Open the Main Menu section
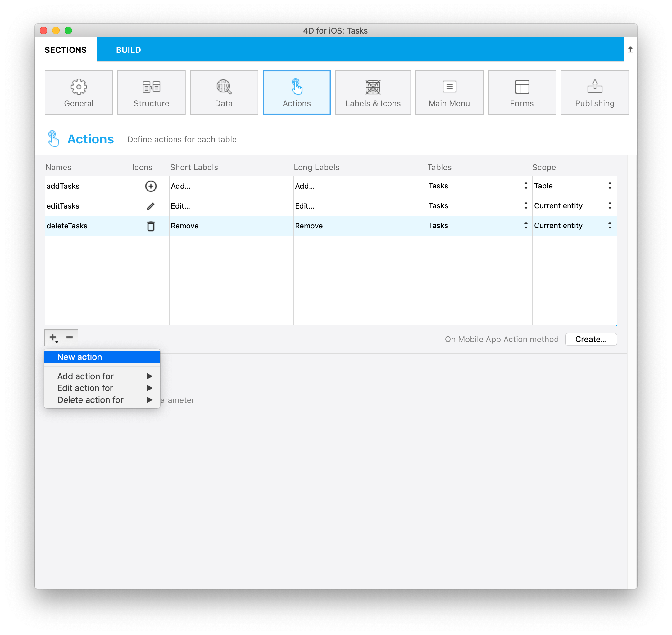 tap(449, 92)
